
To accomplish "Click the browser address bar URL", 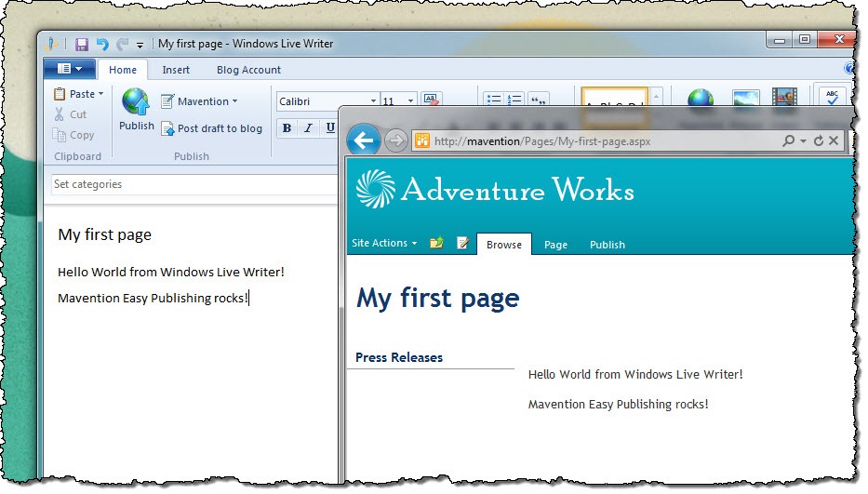I will pyautogui.click(x=542, y=141).
